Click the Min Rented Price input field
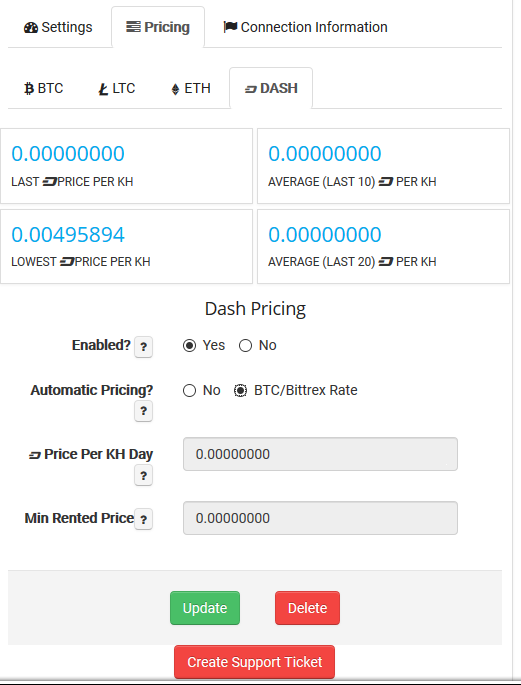The height and width of the screenshot is (685, 521). coord(320,518)
